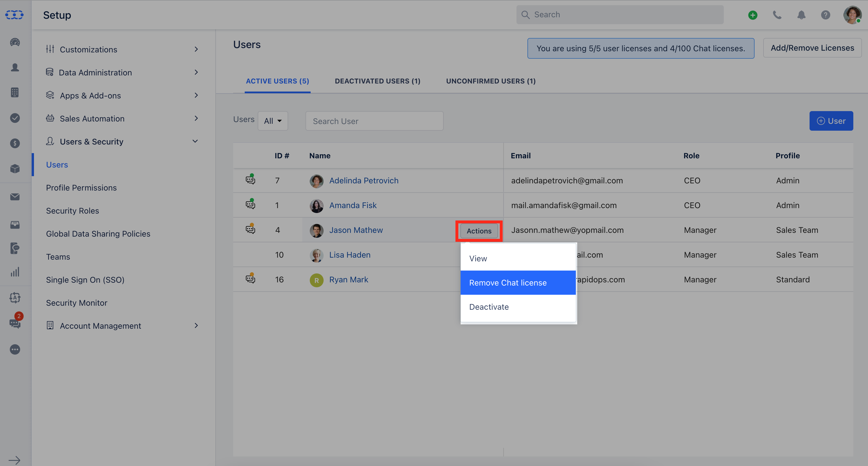Open Security Monitor page
The image size is (868, 466).
pos(77,303)
